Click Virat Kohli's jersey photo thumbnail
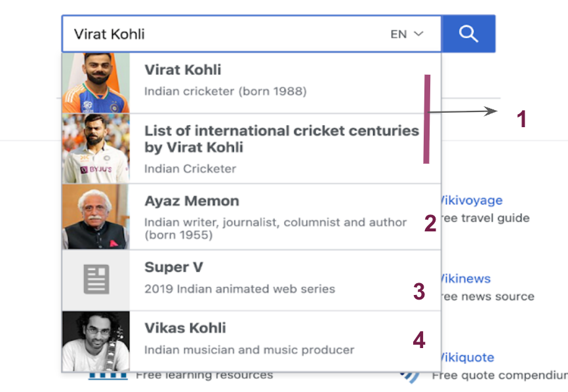This screenshot has height=392, width=568. coord(96,83)
